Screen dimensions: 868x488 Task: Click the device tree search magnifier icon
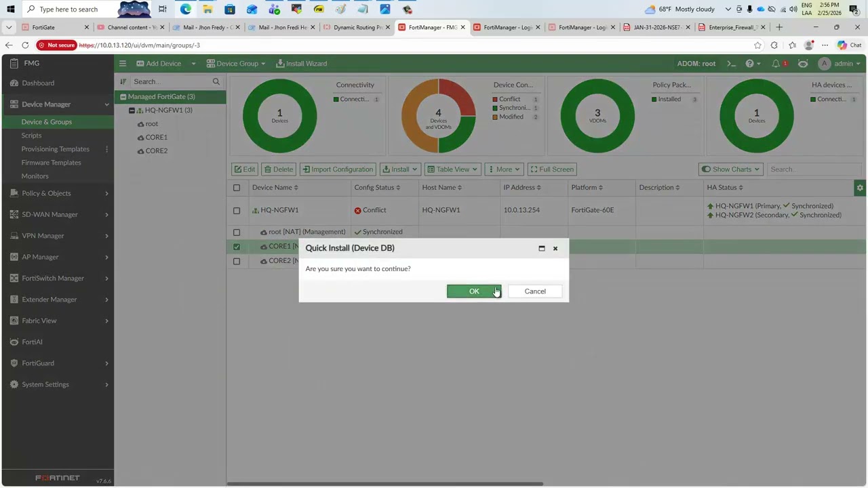click(216, 82)
